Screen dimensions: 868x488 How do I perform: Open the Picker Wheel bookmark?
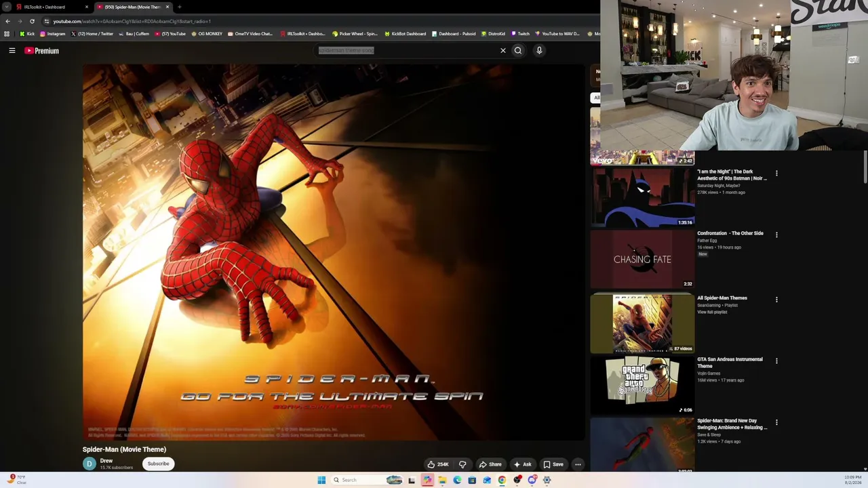point(355,34)
